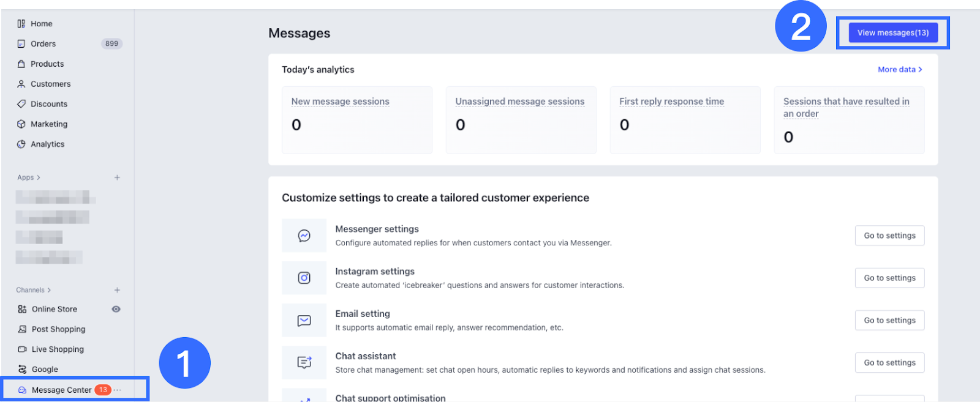Open Message Center more options ellipsis

(118, 390)
